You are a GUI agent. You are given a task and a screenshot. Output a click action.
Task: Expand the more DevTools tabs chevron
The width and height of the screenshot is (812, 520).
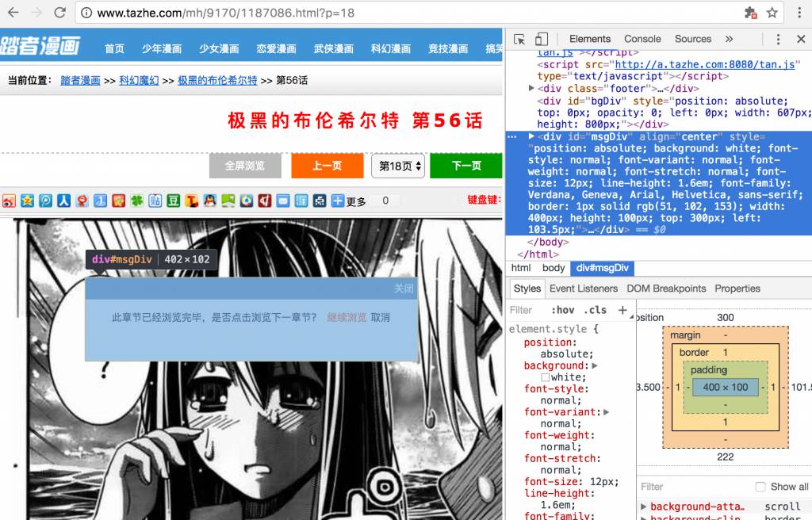pyautogui.click(x=730, y=39)
